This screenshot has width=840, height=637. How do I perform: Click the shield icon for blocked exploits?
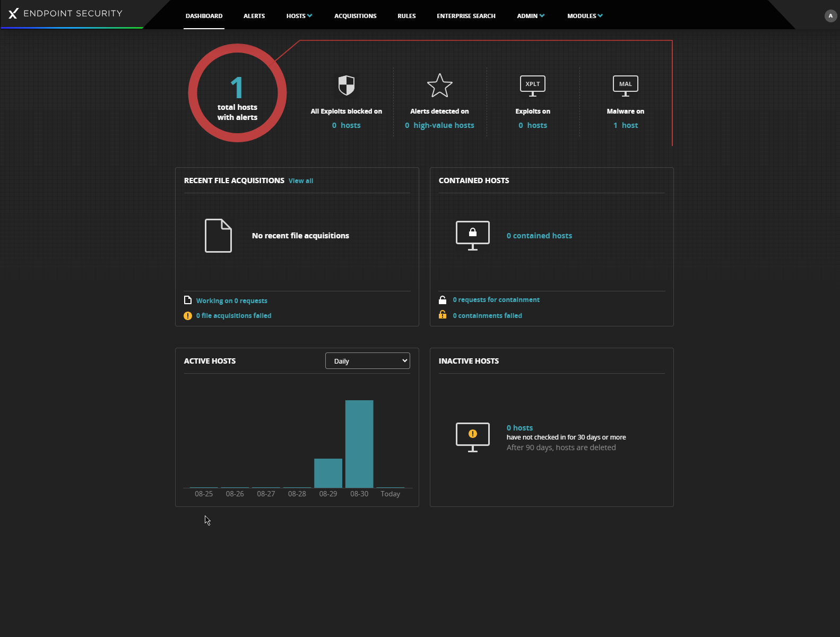coord(346,85)
